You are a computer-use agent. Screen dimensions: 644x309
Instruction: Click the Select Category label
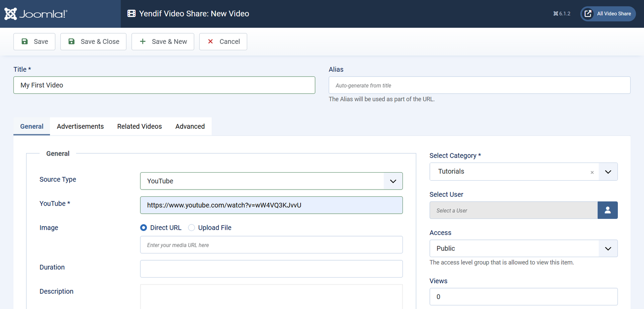pos(455,156)
